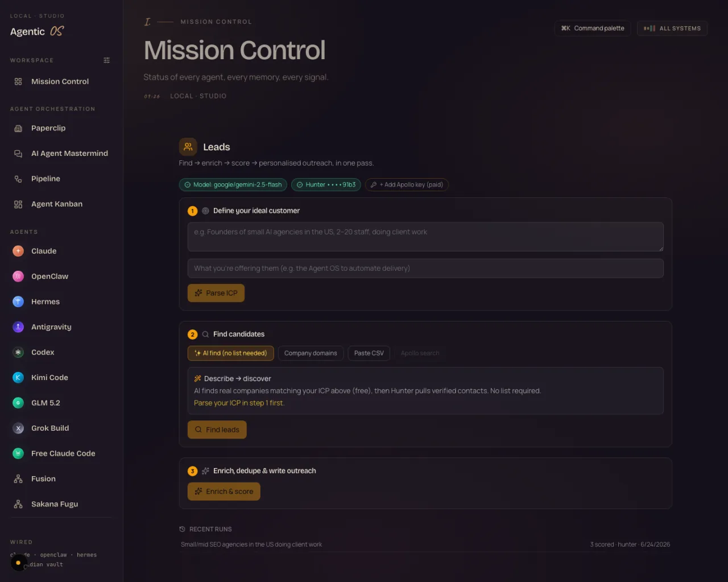This screenshot has width=728, height=582.
Task: Click Parse your ICP in step 1 first text
Action: (239, 403)
